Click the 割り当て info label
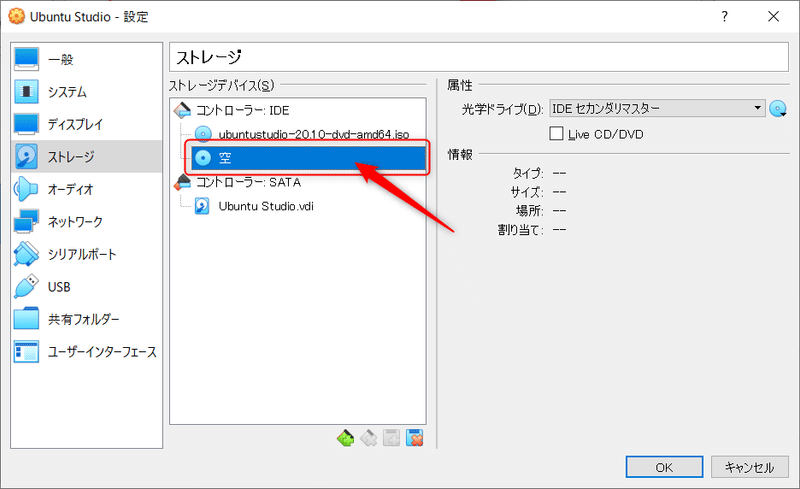 pos(521,230)
